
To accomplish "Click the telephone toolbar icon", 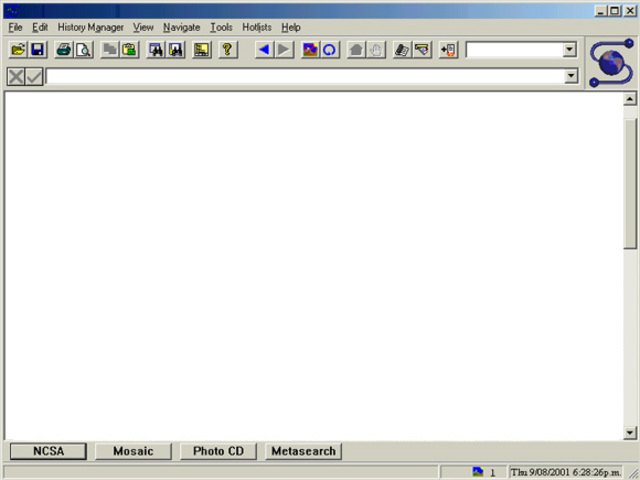I will coord(402,50).
